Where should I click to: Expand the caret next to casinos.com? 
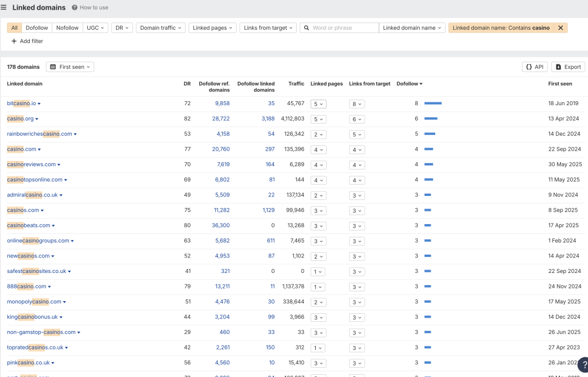(x=42, y=211)
